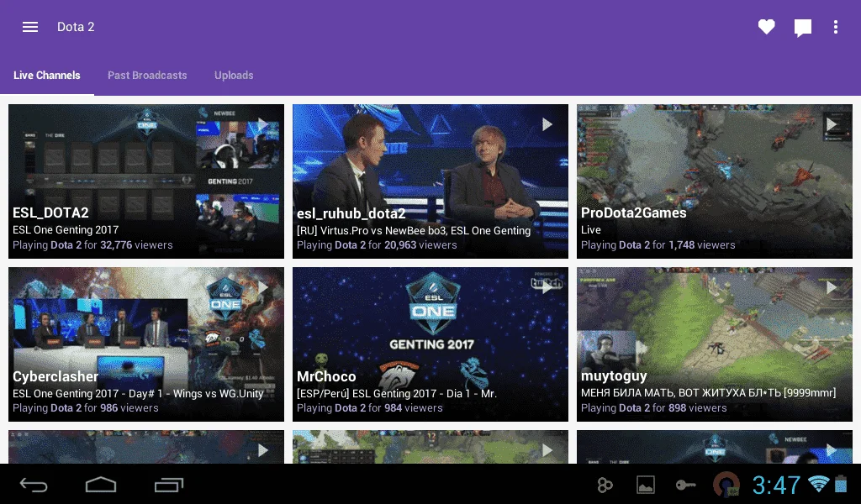Click the 'Dota 2' header title
Screen dimensions: 861x504
point(76,27)
